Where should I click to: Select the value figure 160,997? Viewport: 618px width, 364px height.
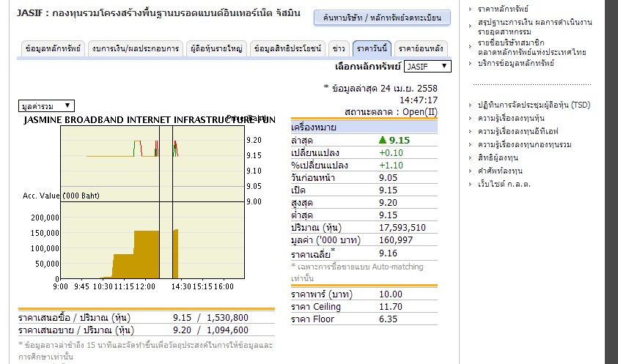click(x=396, y=240)
